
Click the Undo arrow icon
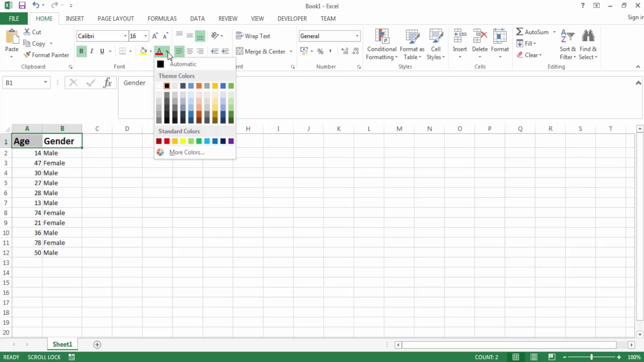(36, 6)
